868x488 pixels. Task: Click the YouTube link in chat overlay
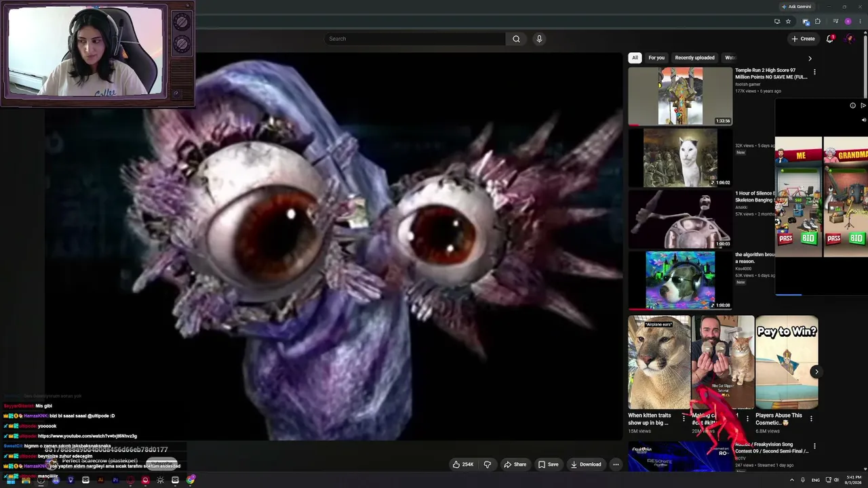[87, 436]
